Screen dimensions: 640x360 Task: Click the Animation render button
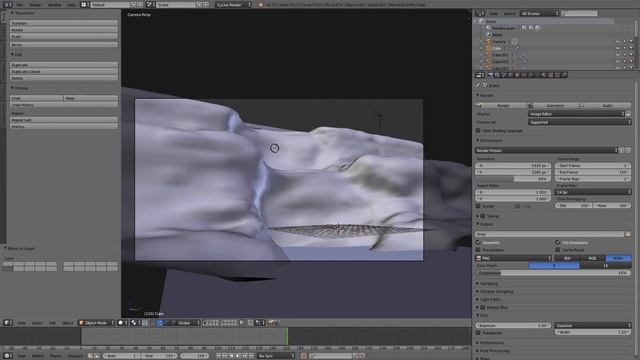tap(553, 105)
